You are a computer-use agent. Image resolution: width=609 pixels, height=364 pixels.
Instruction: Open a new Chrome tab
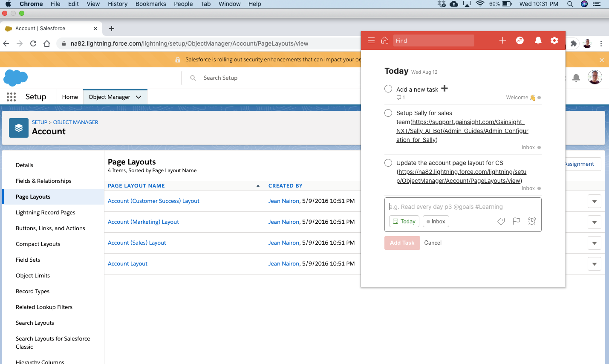point(112,29)
